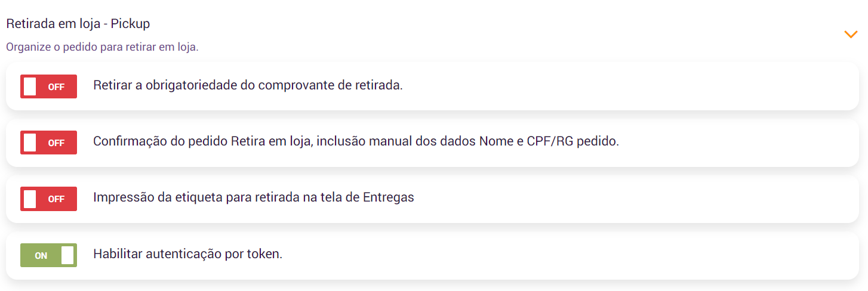The height and width of the screenshot is (291, 868).
Task: Click the 'Retirada em loja - Pickup' heading
Action: tap(78, 24)
